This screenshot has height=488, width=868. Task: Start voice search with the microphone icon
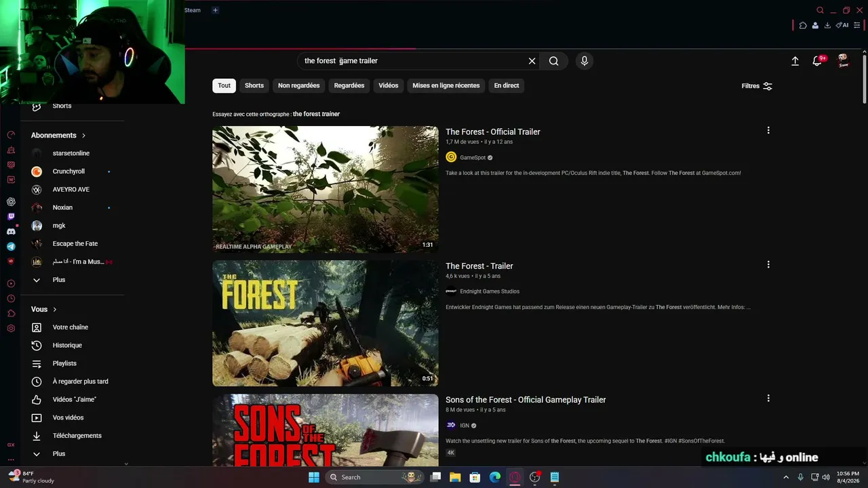(x=585, y=61)
